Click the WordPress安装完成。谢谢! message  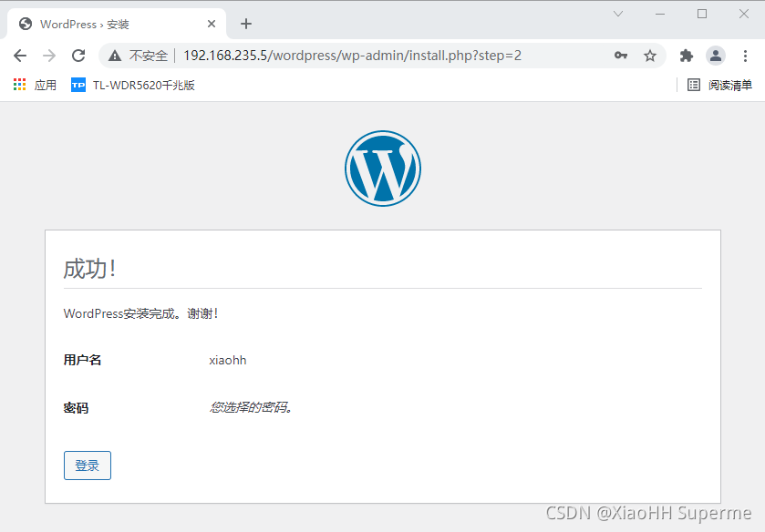140,313
